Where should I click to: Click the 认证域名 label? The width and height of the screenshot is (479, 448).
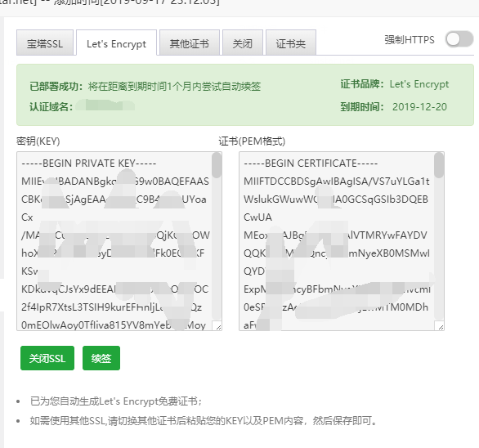click(51, 107)
